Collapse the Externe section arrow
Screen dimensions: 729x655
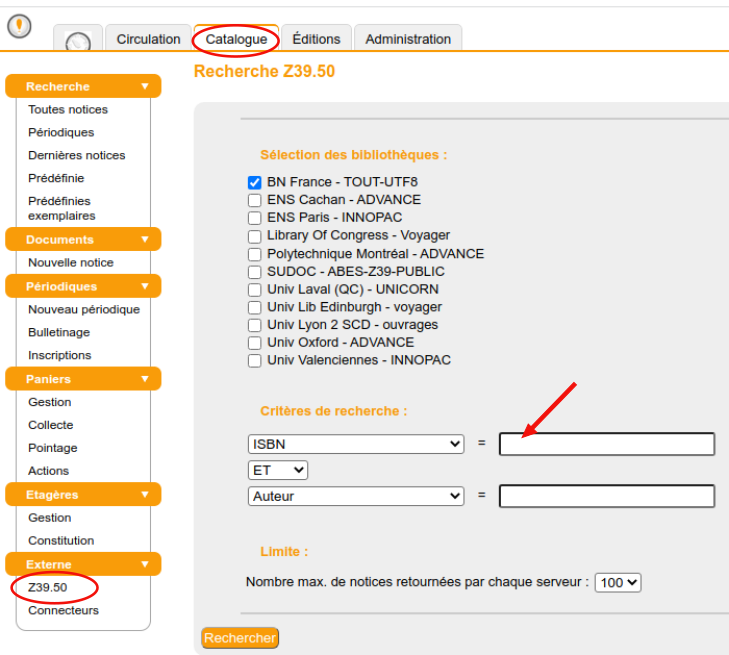[145, 565]
